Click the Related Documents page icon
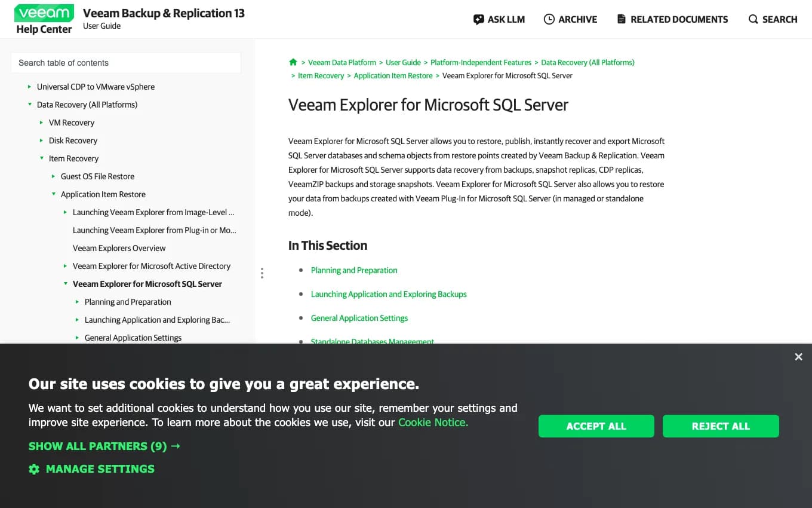This screenshot has width=812, height=508. click(622, 19)
